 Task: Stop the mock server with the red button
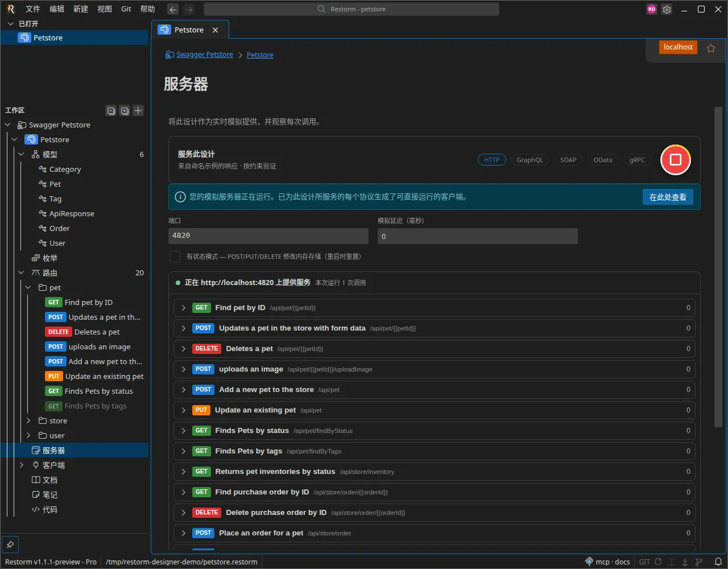[x=675, y=160]
